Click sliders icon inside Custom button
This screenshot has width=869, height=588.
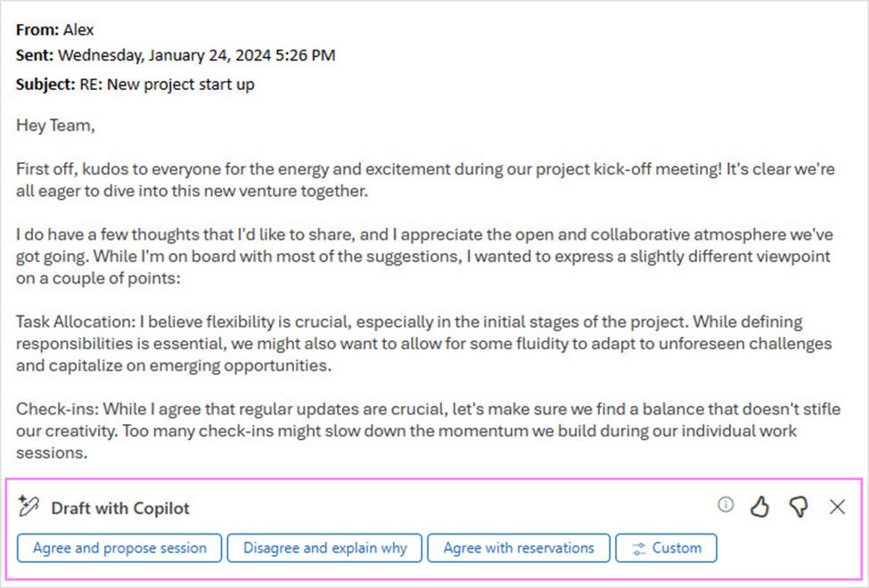639,549
